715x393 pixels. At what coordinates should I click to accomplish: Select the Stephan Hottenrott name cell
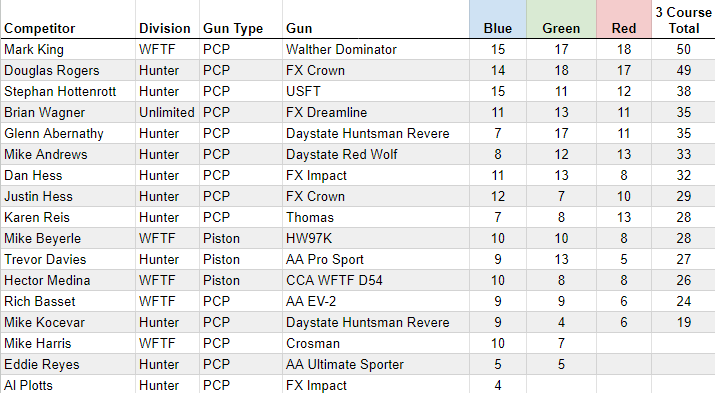tap(68, 91)
